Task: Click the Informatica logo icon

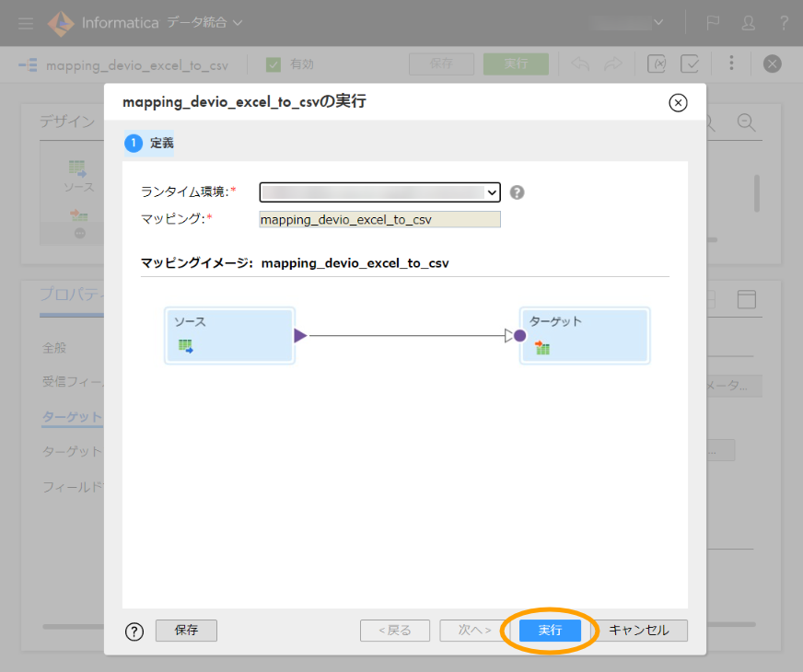Action: tap(61, 22)
